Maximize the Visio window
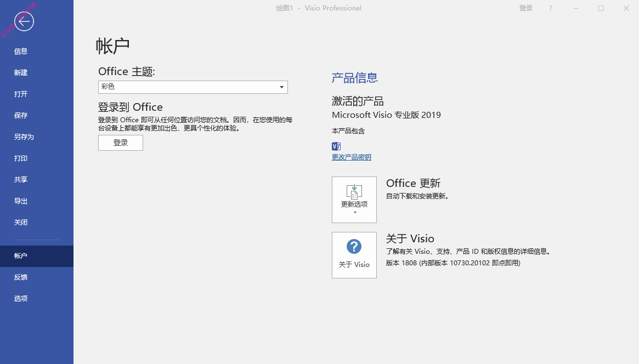Screen dimensions: 639x364 point(601,8)
